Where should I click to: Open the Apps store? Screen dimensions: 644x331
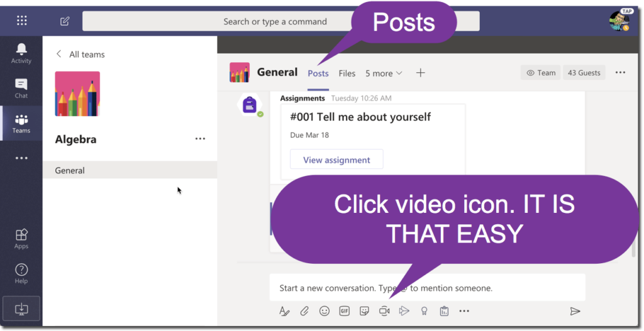click(x=21, y=239)
